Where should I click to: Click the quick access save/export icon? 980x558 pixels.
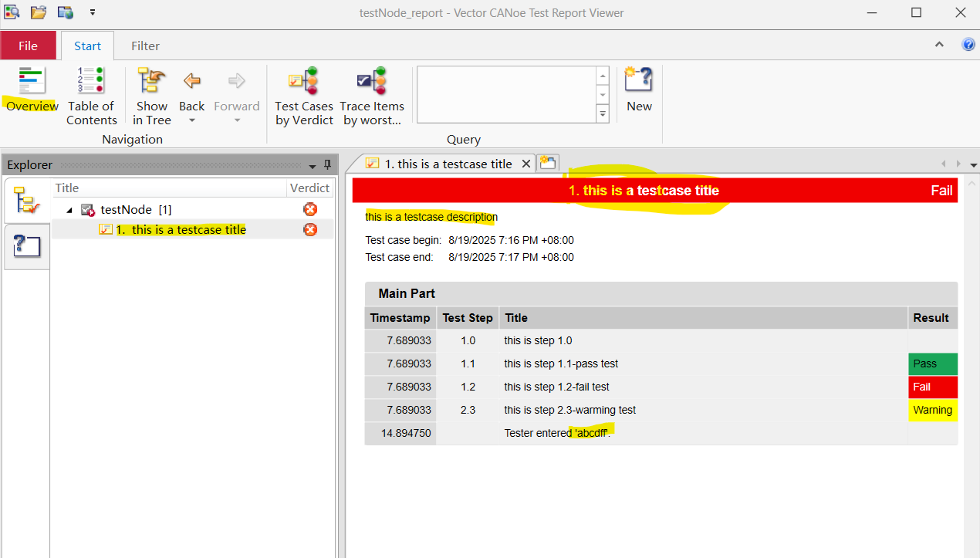(66, 12)
